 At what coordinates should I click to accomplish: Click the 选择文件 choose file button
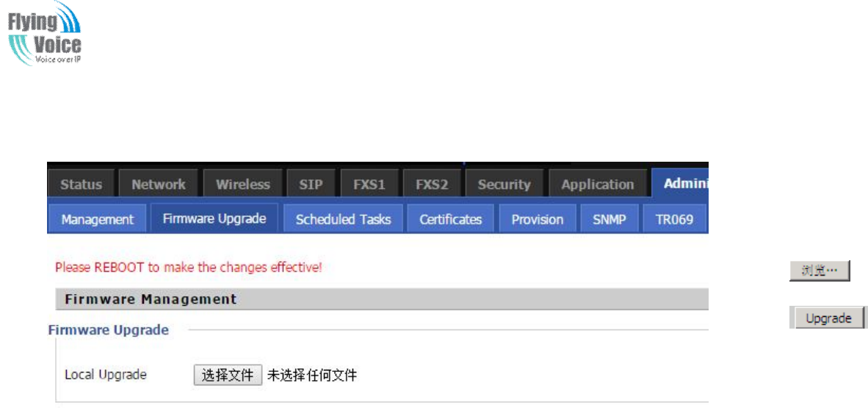click(x=228, y=376)
